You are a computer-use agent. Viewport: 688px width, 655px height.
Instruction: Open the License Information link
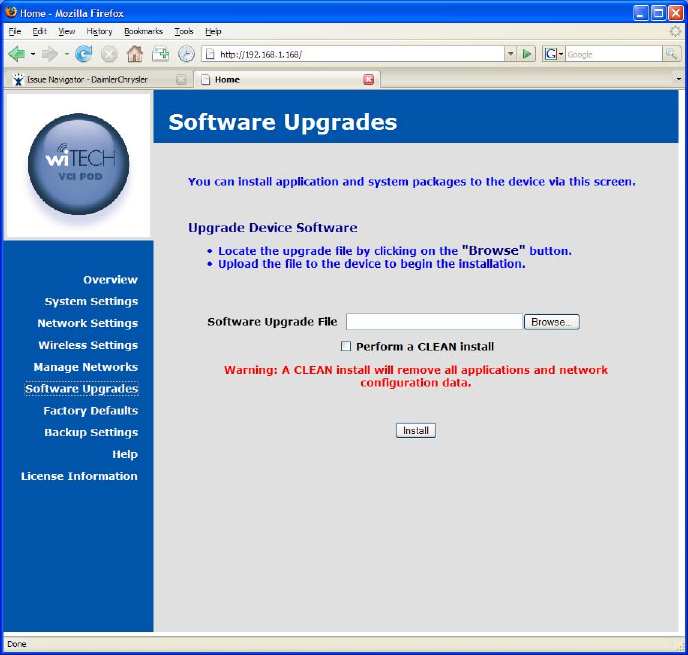pyautogui.click(x=79, y=476)
